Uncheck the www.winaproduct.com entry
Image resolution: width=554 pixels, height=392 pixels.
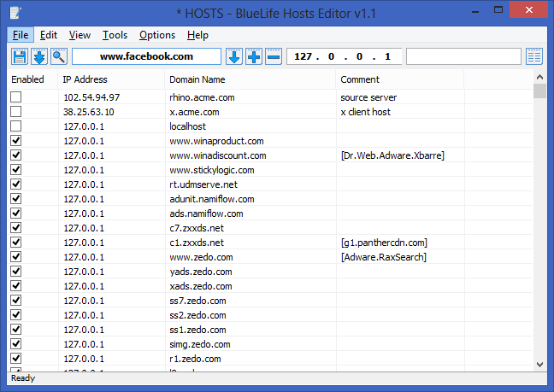[16, 141]
